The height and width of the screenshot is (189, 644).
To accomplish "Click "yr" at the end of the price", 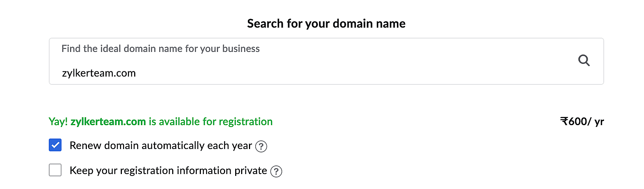I will tap(599, 122).
